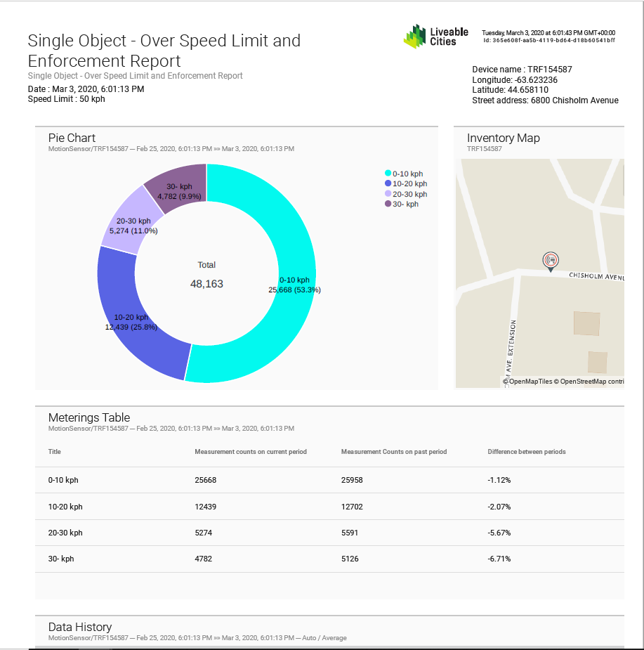Toggle 10-20 kph legend color dot
Screen dimensions: 644x650
click(x=388, y=183)
